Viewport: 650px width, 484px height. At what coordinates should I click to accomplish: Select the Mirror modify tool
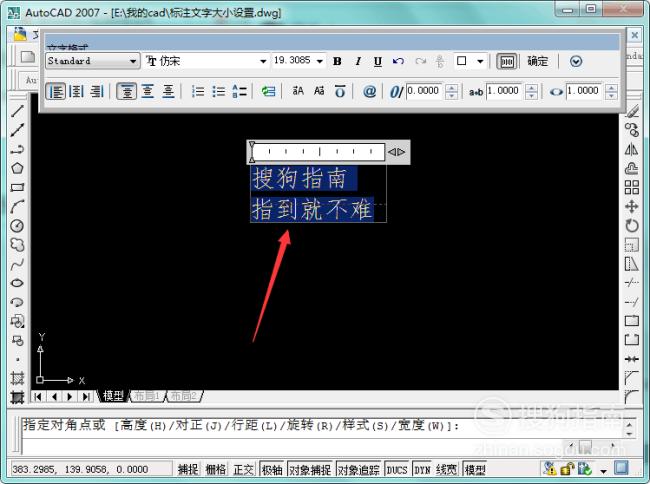pos(631,149)
